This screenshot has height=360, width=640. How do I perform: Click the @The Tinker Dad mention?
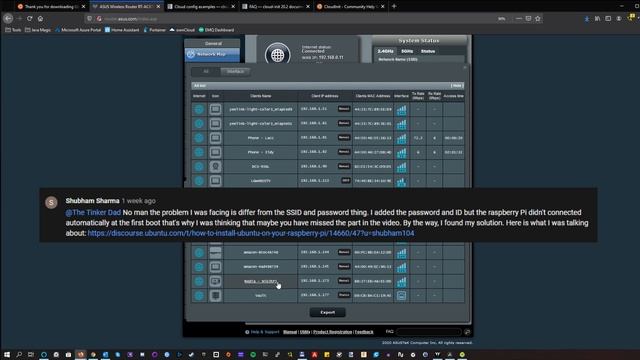point(93,212)
